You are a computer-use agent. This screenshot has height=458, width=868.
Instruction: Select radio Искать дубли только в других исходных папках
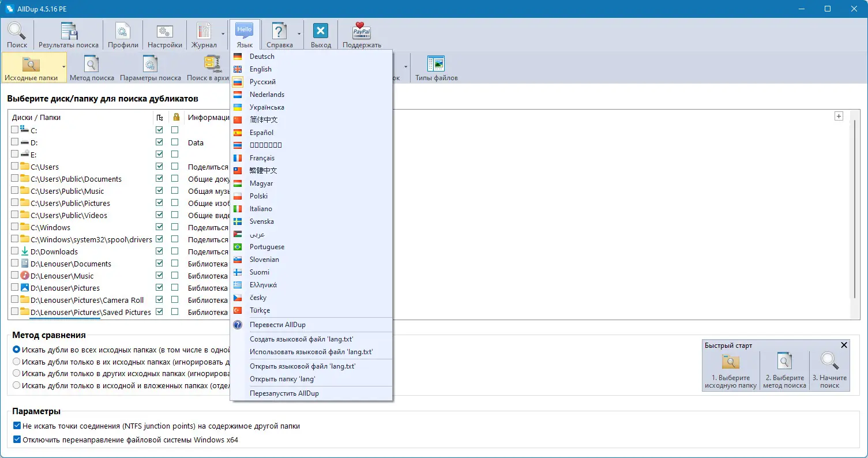coord(17,374)
